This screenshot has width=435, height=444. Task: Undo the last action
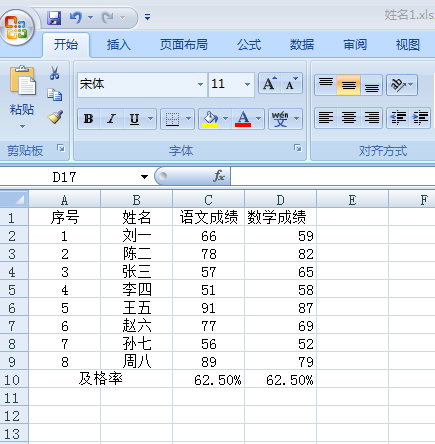(x=76, y=17)
